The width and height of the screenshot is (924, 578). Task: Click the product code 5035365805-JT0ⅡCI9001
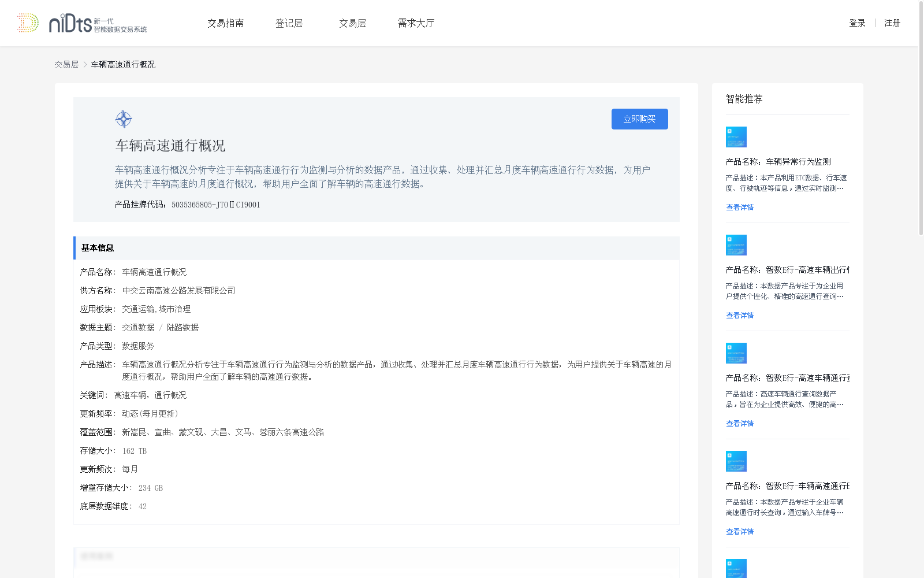coord(216,205)
